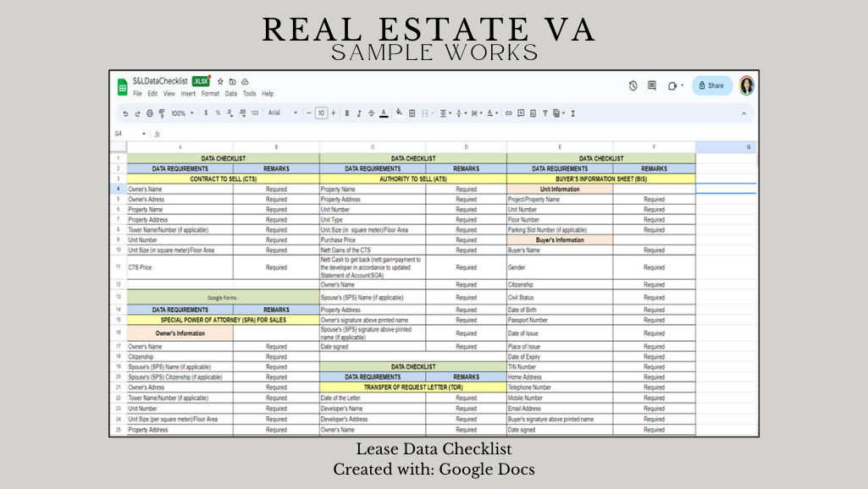Screen dimensions: 868x489
Task: Select the 'TIN Number' cell
Action: (x=560, y=367)
